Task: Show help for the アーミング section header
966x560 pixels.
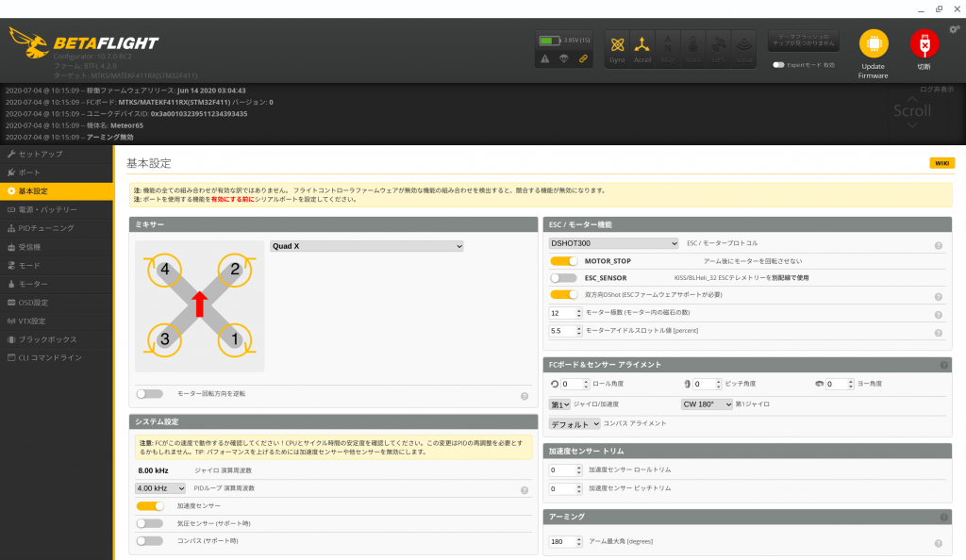Action: click(x=943, y=517)
